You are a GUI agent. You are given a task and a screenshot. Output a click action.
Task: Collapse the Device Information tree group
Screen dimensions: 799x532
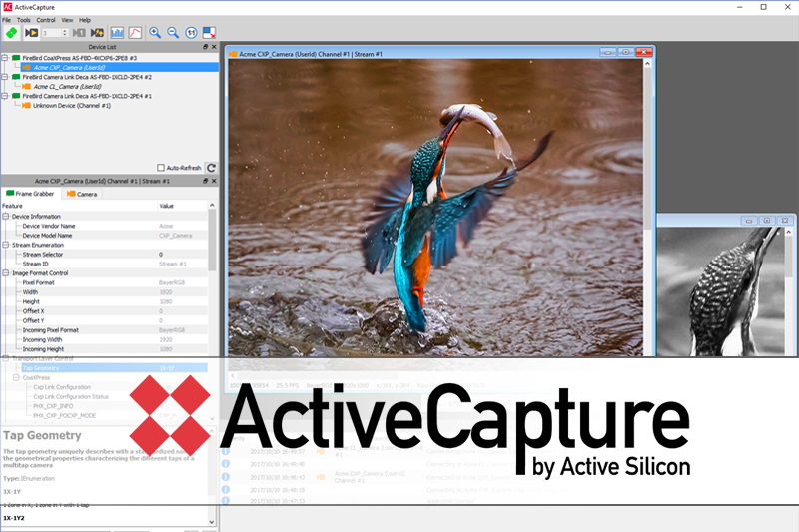pyautogui.click(x=5, y=216)
